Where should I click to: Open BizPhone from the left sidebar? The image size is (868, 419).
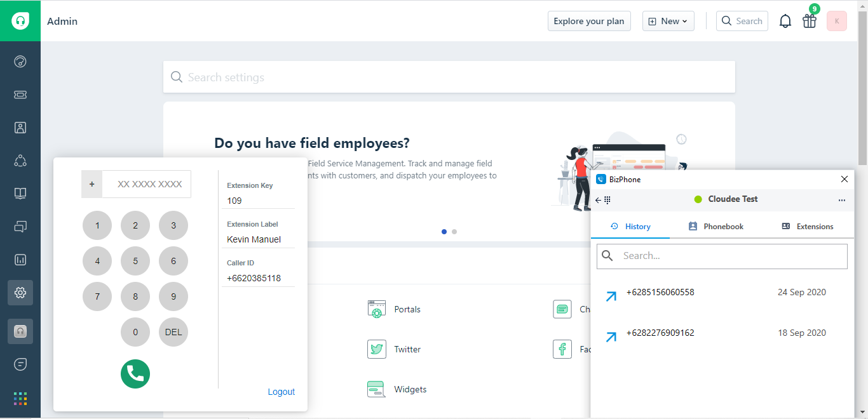coord(20,331)
